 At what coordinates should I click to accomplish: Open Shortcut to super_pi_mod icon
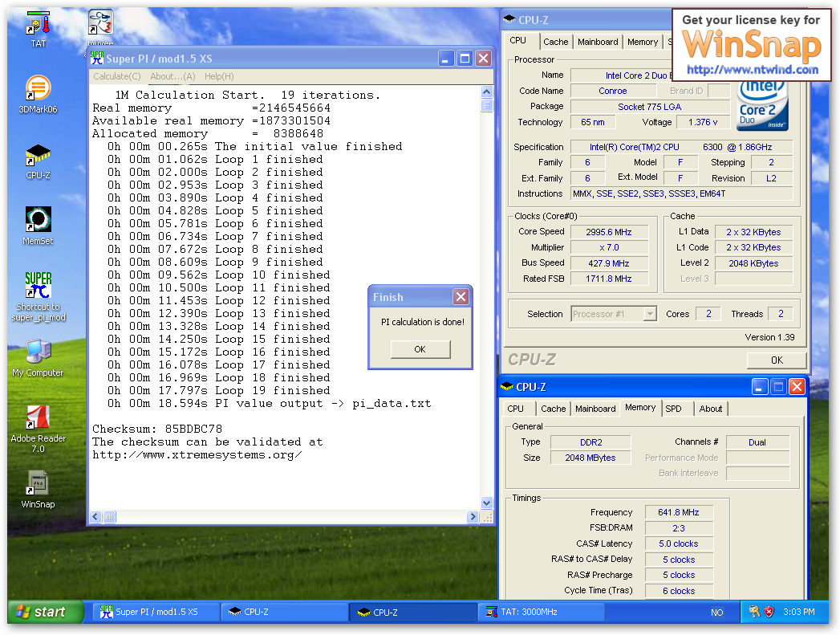(38, 297)
